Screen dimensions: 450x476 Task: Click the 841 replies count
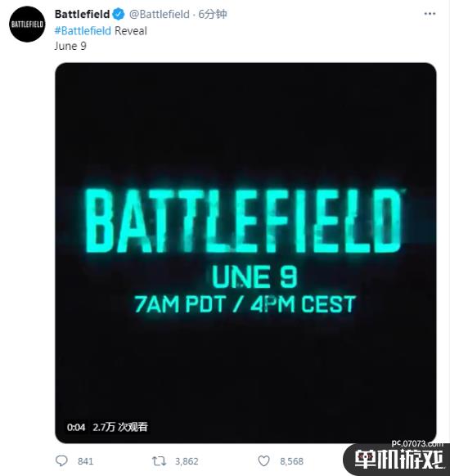pos(85,461)
